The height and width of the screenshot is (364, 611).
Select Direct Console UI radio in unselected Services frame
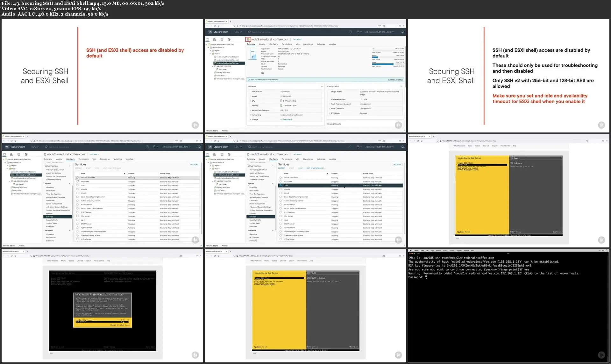pyautogui.click(x=77, y=178)
